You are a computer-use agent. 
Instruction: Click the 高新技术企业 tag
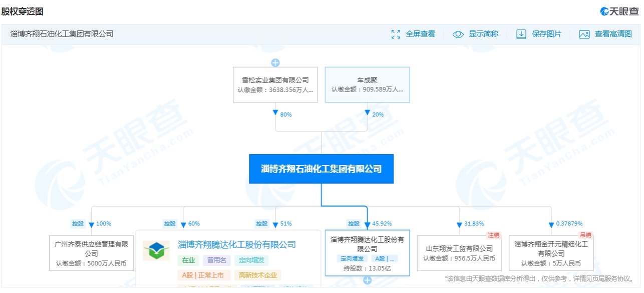(258, 275)
